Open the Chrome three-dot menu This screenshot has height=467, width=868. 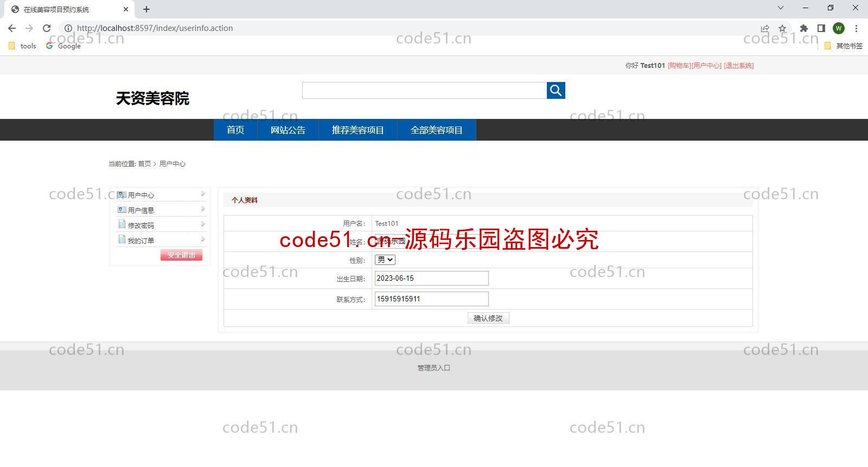point(856,28)
